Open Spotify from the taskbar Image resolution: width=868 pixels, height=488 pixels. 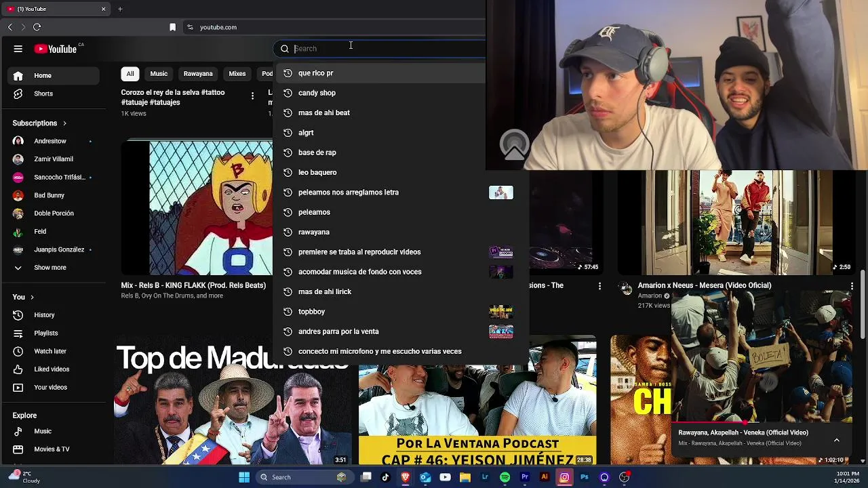click(505, 477)
